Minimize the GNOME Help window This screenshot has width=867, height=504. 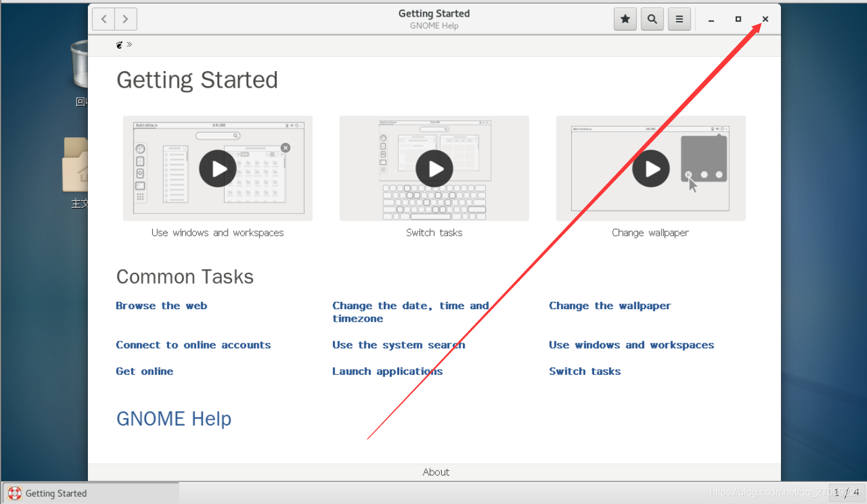click(711, 20)
